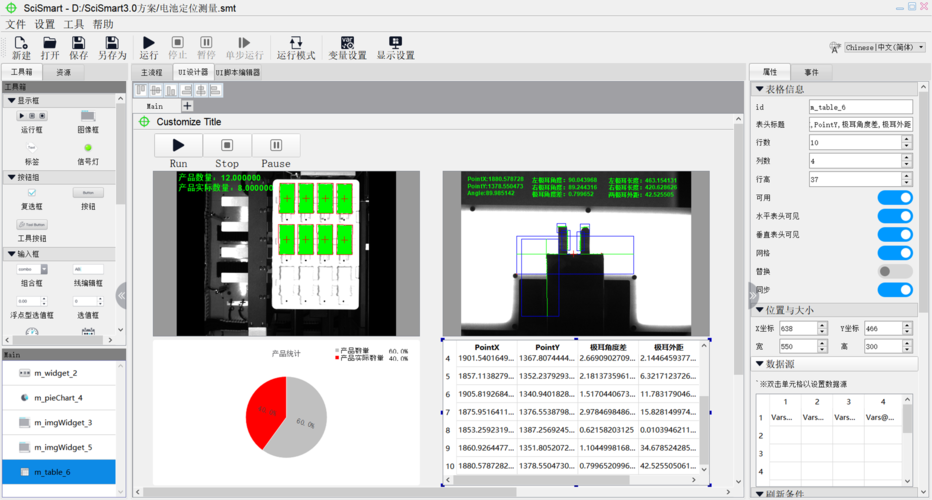Click the Run button on design canvas
932x500 pixels.
pos(178,145)
